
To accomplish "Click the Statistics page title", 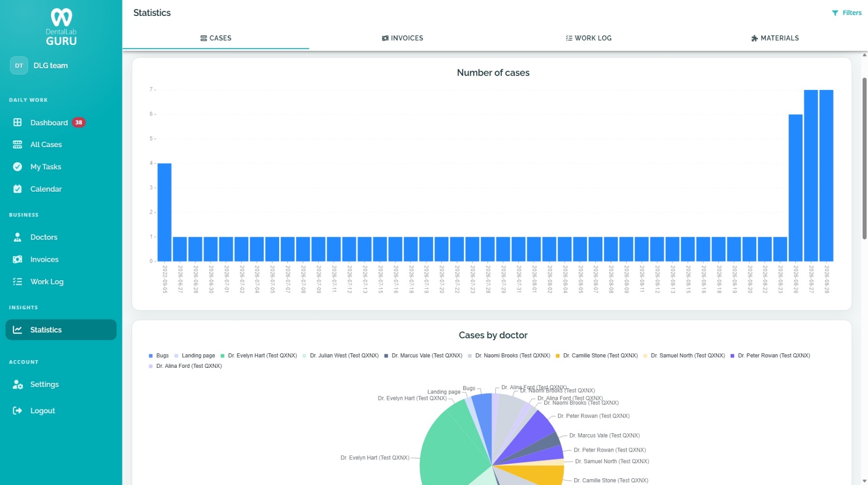I will [152, 13].
